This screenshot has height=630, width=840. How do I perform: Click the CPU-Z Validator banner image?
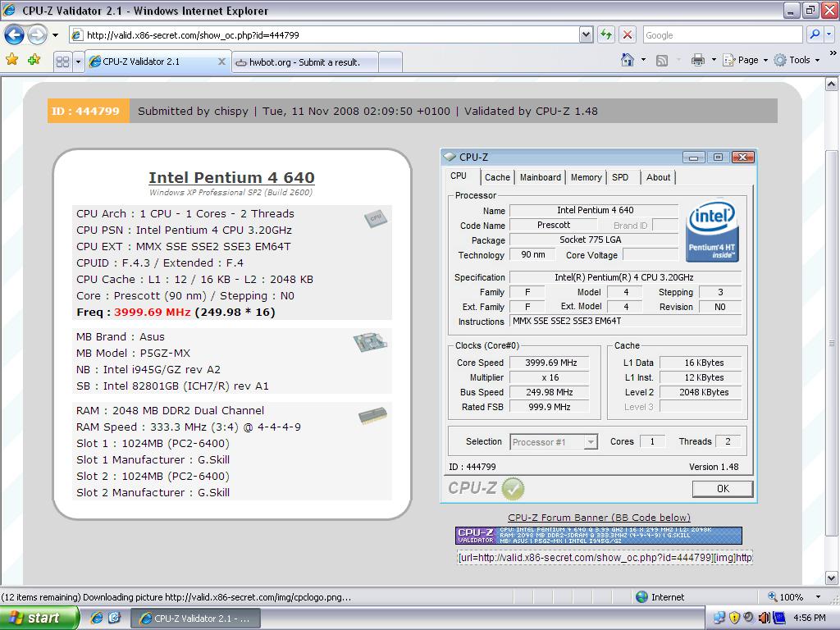[x=599, y=535]
